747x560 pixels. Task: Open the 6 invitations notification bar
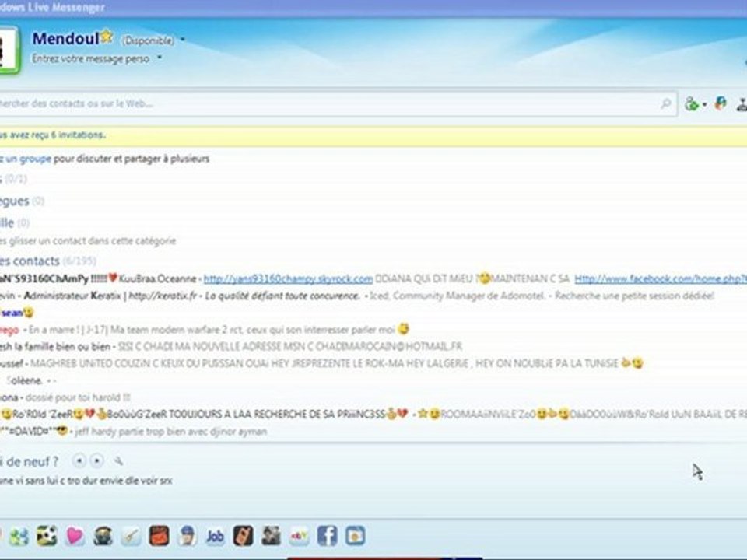pyautogui.click(x=373, y=135)
